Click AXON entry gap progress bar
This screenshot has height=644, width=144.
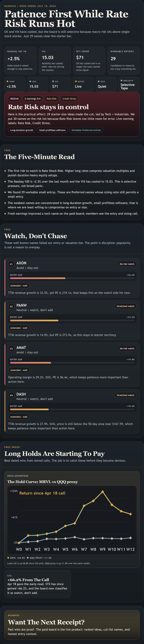point(72,278)
